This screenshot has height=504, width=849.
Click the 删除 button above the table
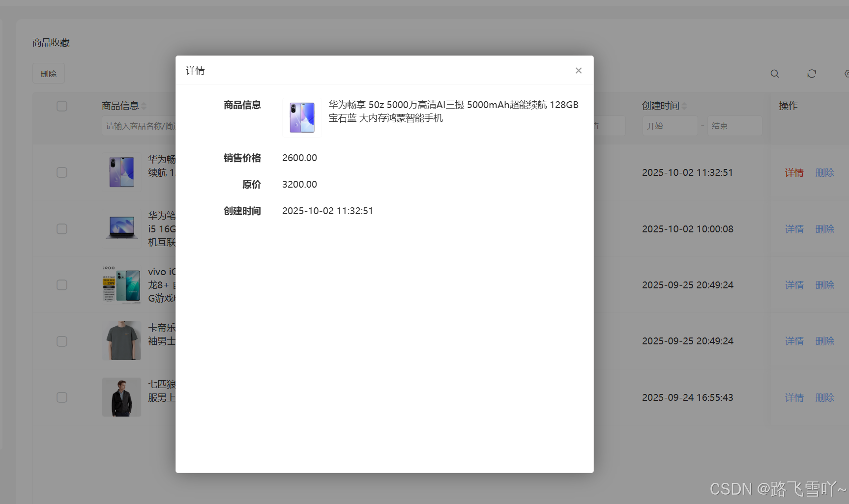tap(49, 74)
